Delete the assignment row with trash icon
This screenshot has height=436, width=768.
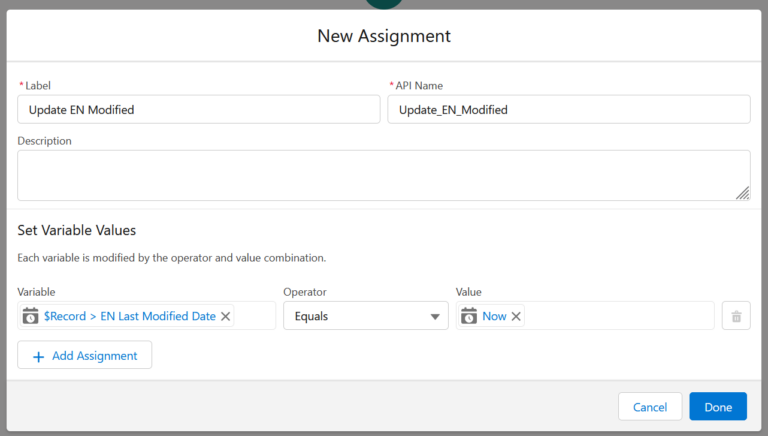(x=736, y=316)
